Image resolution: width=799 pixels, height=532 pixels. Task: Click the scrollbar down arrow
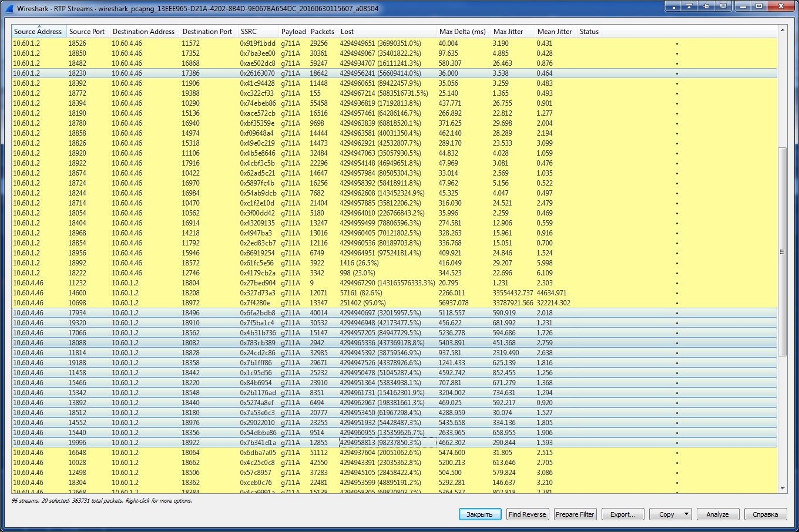[782, 489]
